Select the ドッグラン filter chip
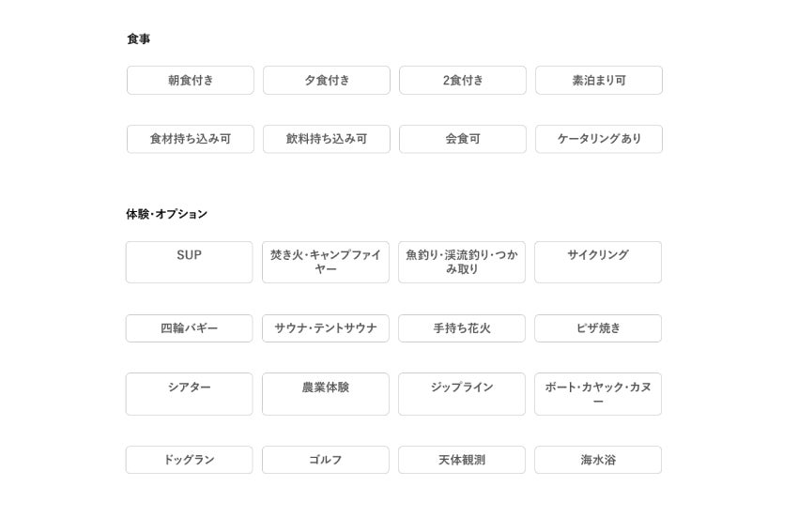Viewport: 798px width, 532px height. [190, 460]
